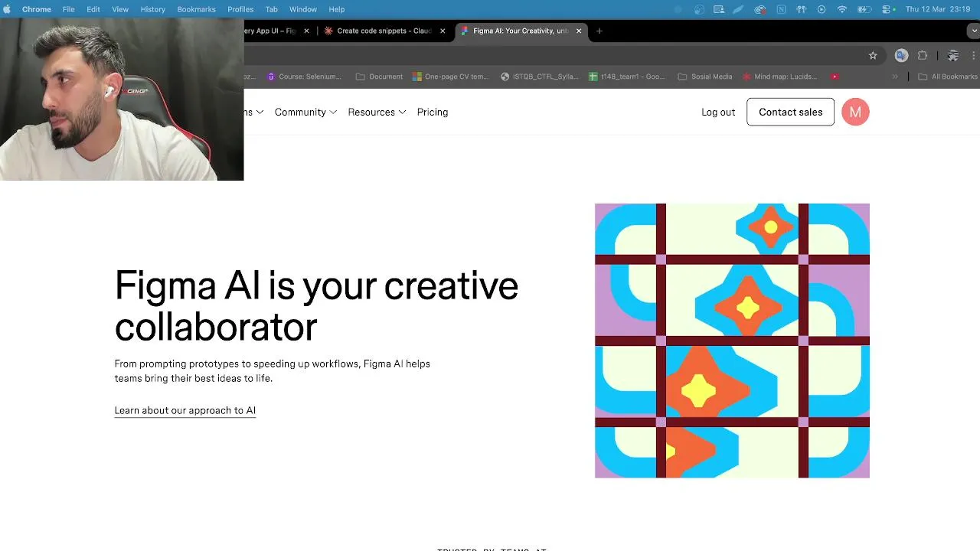The height and width of the screenshot is (551, 980).
Task: Open the Window menu
Action: click(x=303, y=9)
